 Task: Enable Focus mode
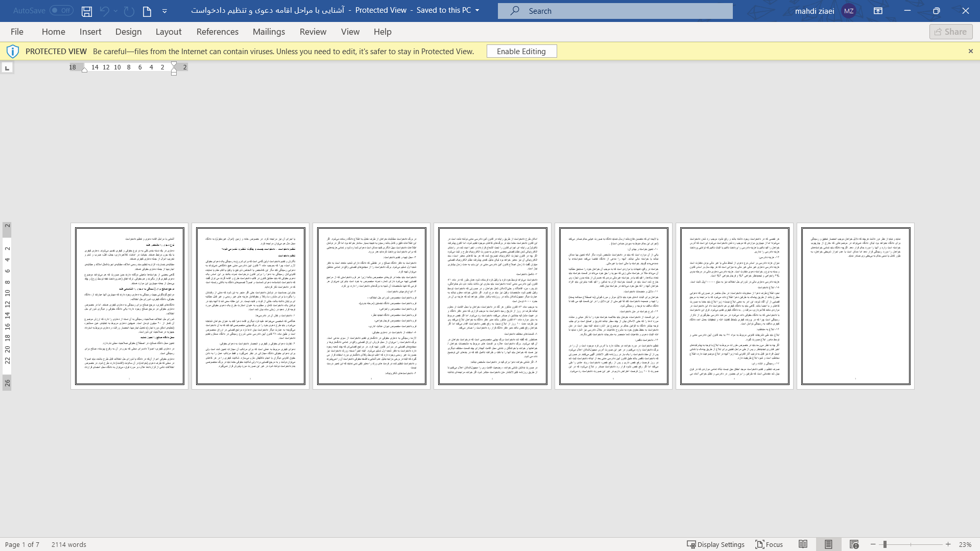tap(769, 544)
